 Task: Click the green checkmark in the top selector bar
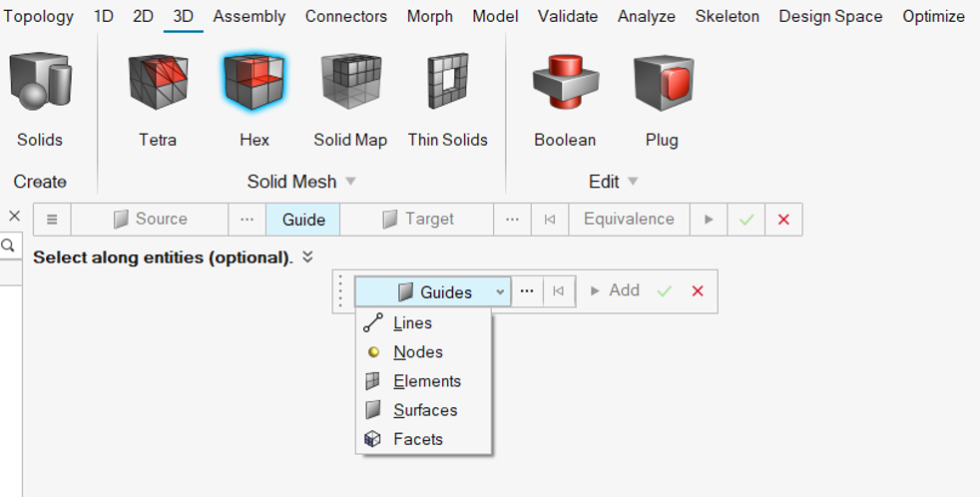[746, 220]
